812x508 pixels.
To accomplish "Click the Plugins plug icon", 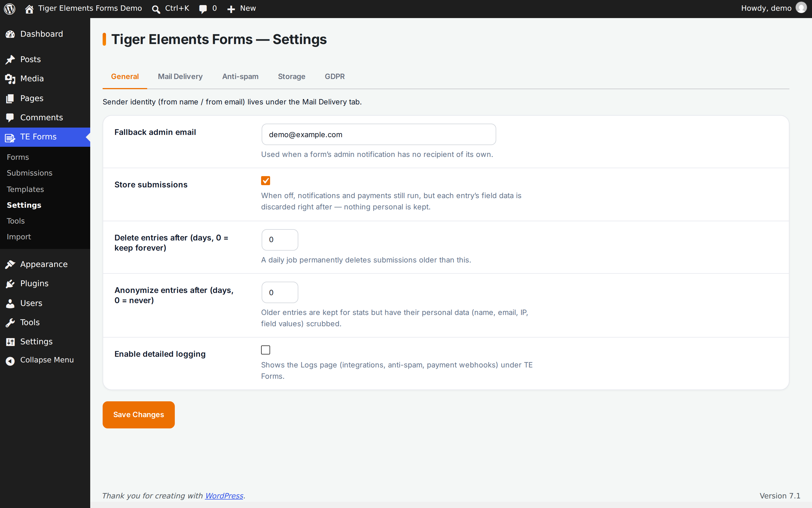I will (10, 284).
